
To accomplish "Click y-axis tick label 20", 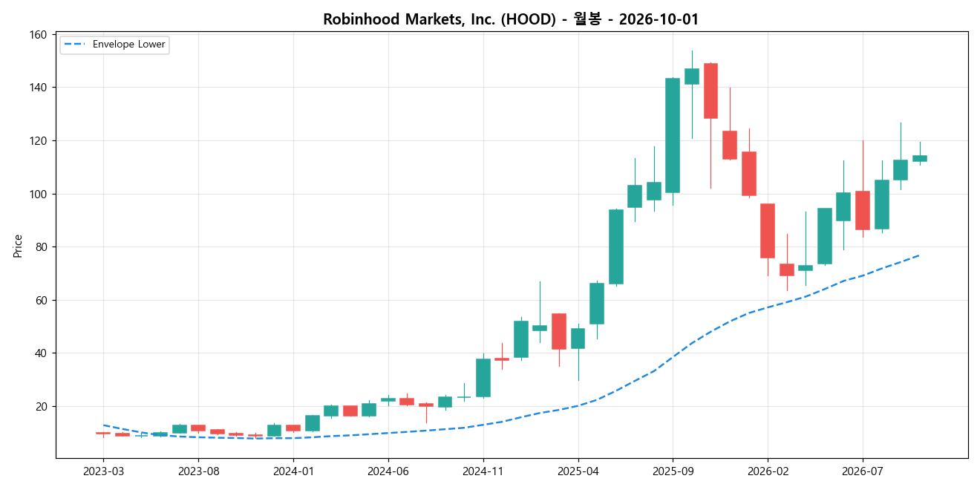I will pyautogui.click(x=42, y=407).
